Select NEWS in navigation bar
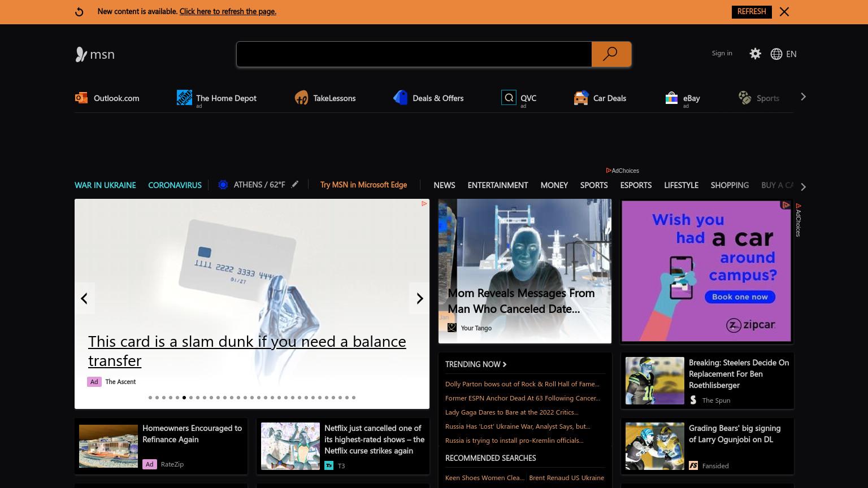 click(x=444, y=185)
